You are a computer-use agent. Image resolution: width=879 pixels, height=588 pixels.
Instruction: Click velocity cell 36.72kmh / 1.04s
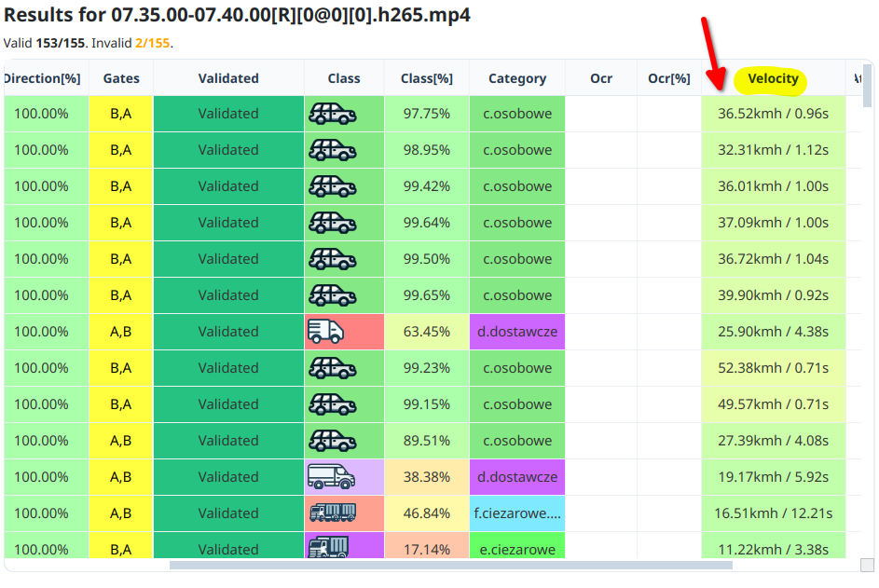[774, 260]
